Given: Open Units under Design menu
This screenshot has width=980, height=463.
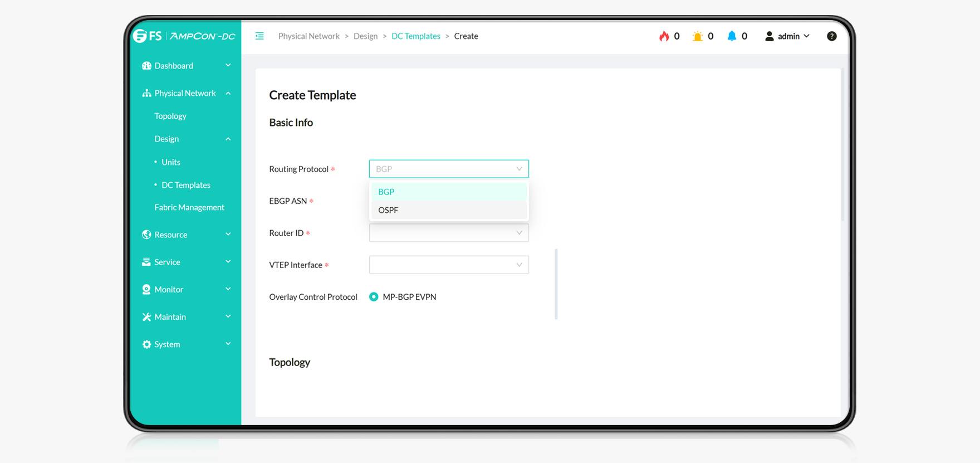Looking at the screenshot, I should tap(171, 162).
